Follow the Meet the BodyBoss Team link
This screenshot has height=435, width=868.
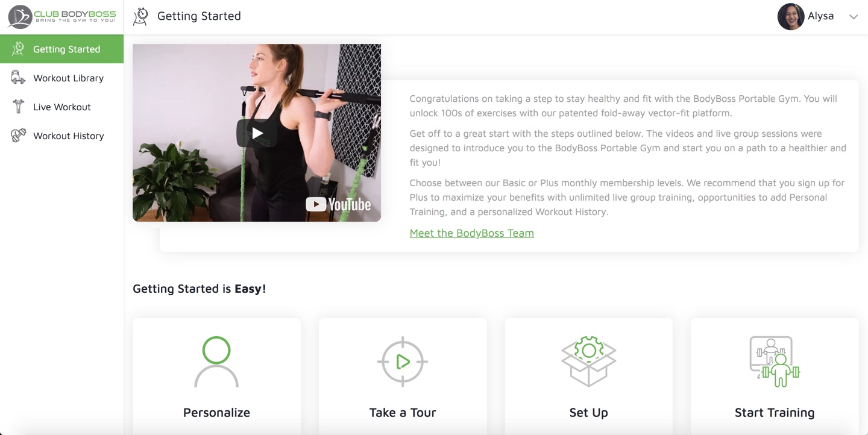(x=471, y=233)
